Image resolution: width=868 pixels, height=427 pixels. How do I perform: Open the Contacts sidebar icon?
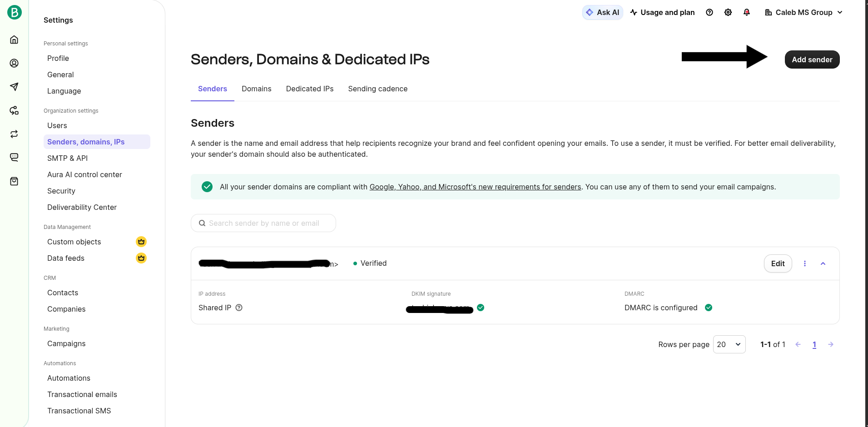14,63
